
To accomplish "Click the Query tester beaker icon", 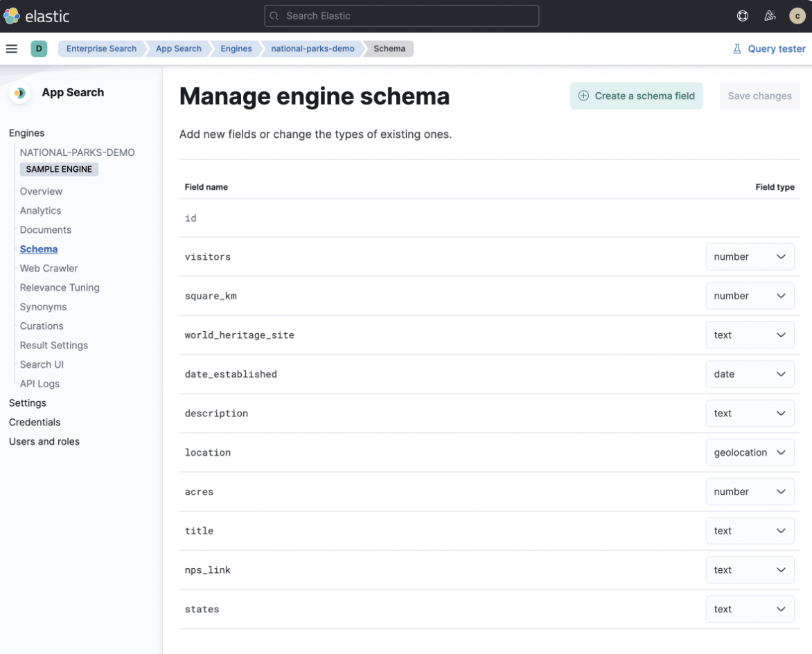I will (x=736, y=48).
